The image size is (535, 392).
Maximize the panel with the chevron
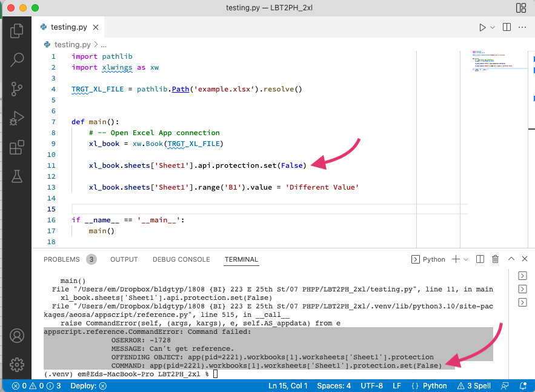[511, 259]
